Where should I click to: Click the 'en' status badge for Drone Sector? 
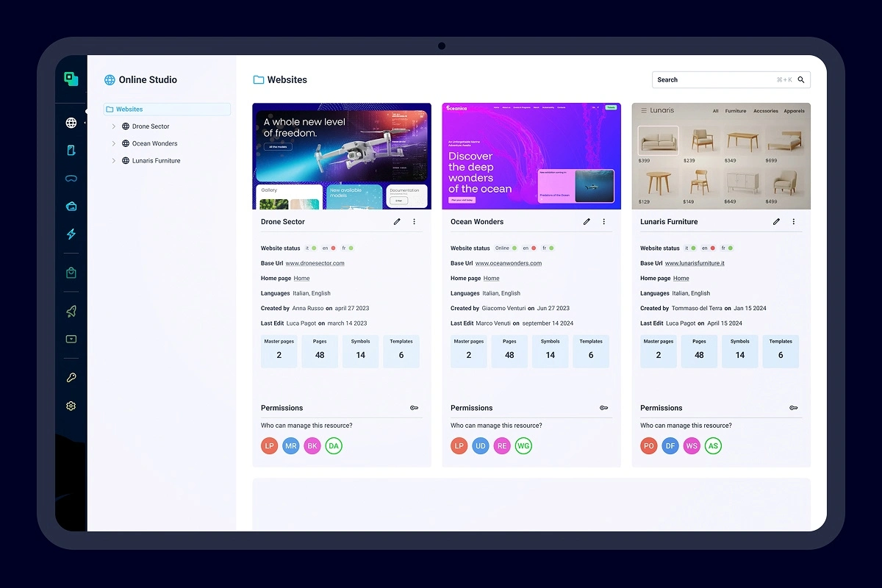(x=329, y=248)
